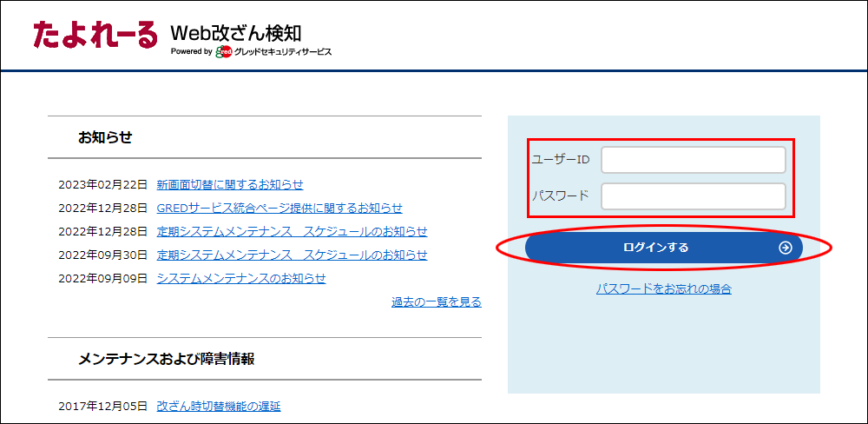The height and width of the screenshot is (424, 868).
Task: Focus the パスワード input field
Action: click(x=693, y=195)
